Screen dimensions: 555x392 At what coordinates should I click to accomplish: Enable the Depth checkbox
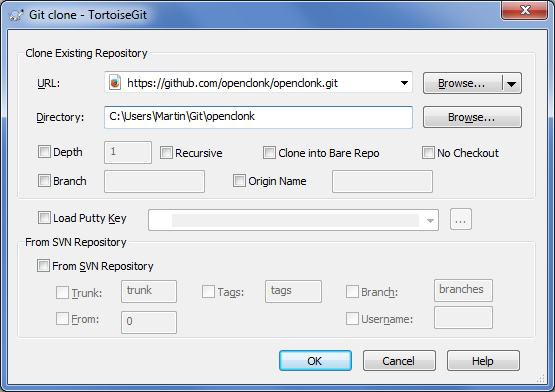pyautogui.click(x=44, y=152)
